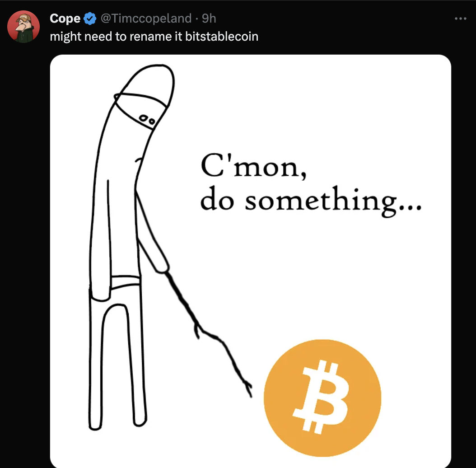Click the band around the figure's waist

pos(117,285)
